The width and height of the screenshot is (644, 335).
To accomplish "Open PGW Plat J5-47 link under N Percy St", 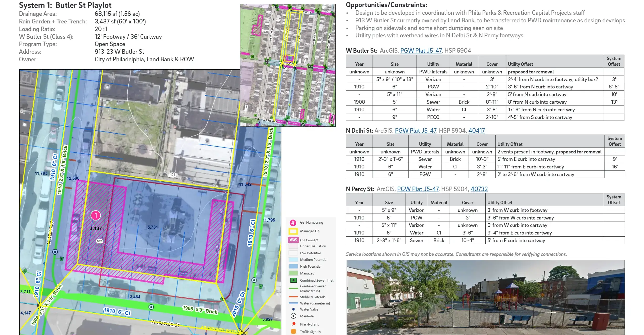I will 417,189.
